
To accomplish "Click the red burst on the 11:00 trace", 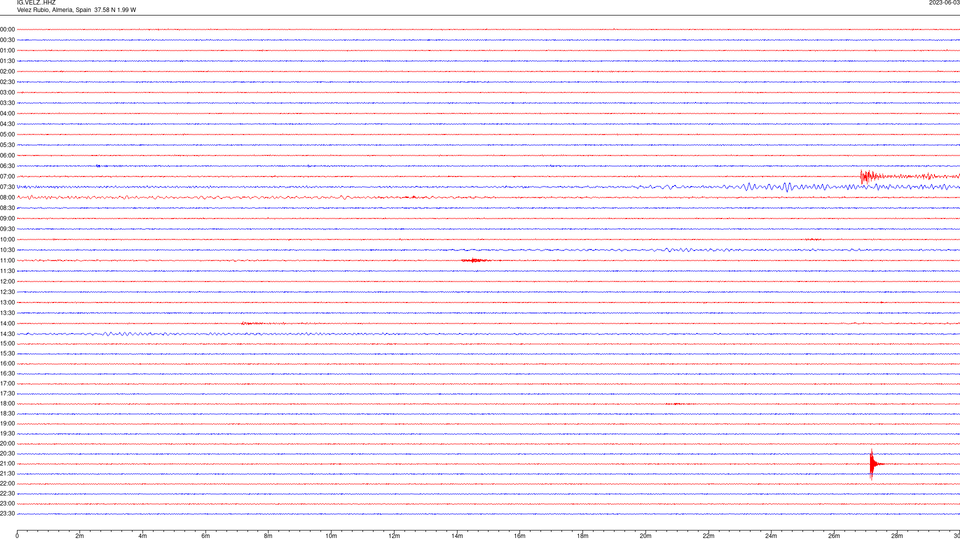I will [474, 261].
